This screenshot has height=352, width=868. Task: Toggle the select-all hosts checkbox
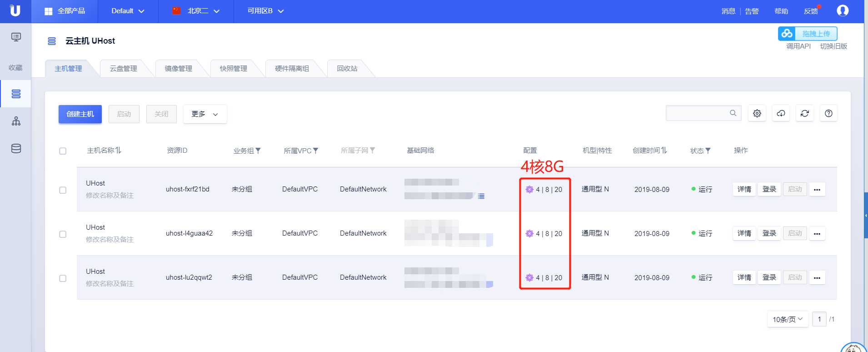pos(63,151)
